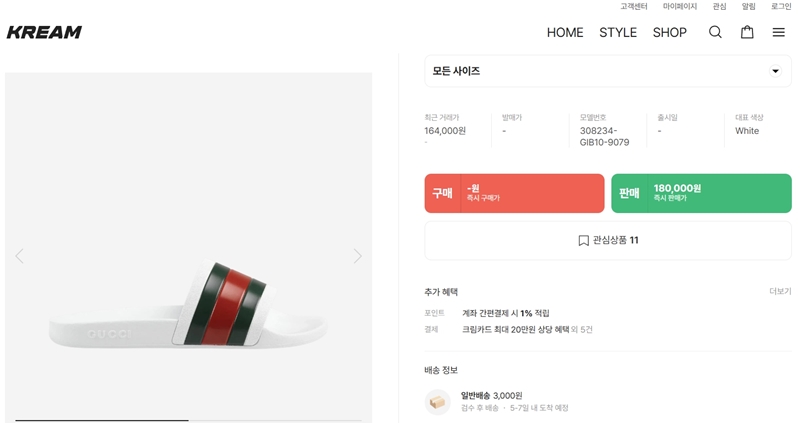Screen dimensions: 800x423
Task: Expand 추가 혜택 with 더보기
Action: [x=780, y=292]
